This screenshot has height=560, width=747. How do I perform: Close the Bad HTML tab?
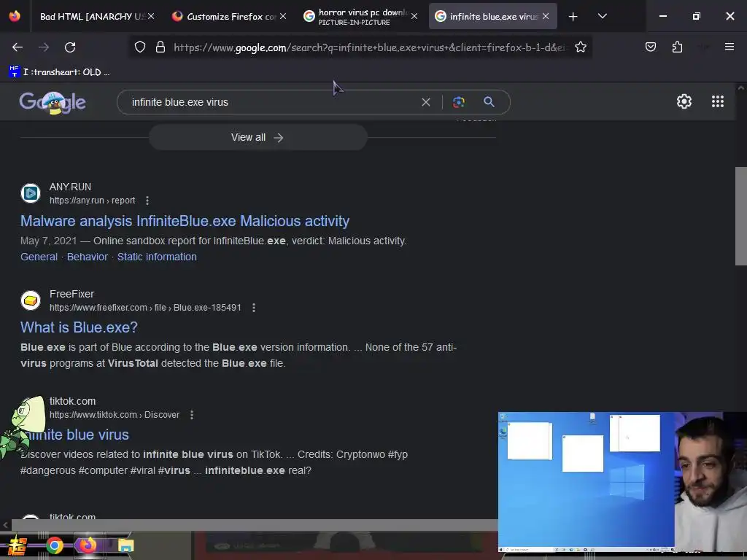click(x=151, y=17)
